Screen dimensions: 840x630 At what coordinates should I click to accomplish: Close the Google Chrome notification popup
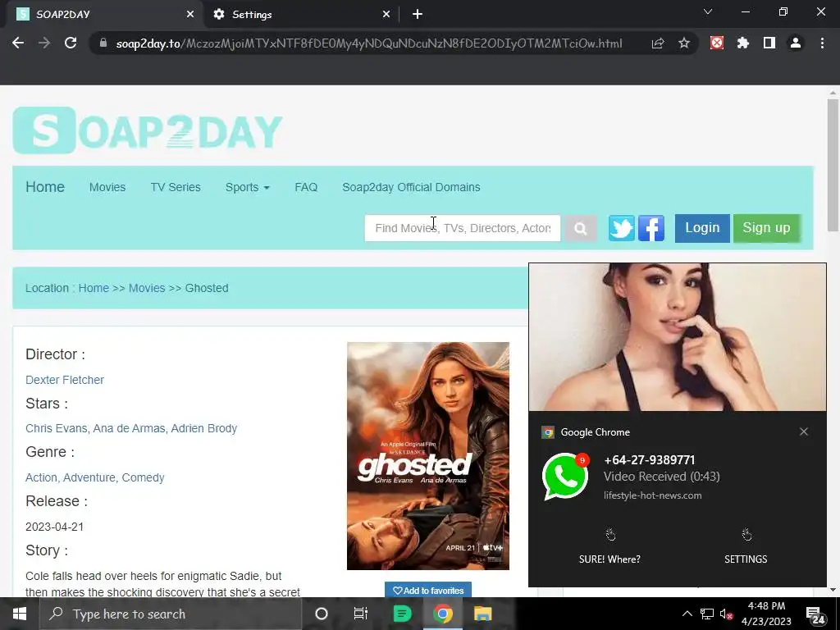point(804,431)
